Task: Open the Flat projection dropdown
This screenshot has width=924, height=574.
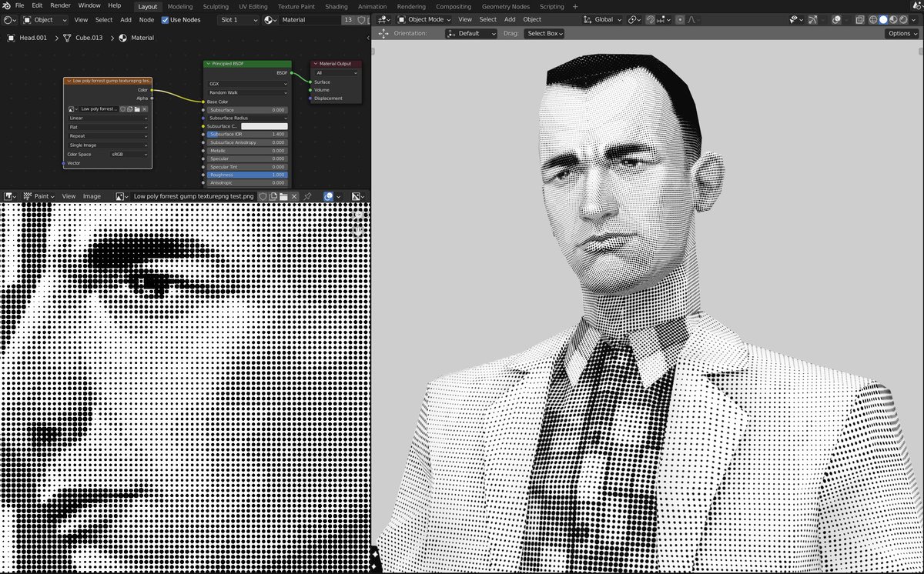Action: click(108, 127)
